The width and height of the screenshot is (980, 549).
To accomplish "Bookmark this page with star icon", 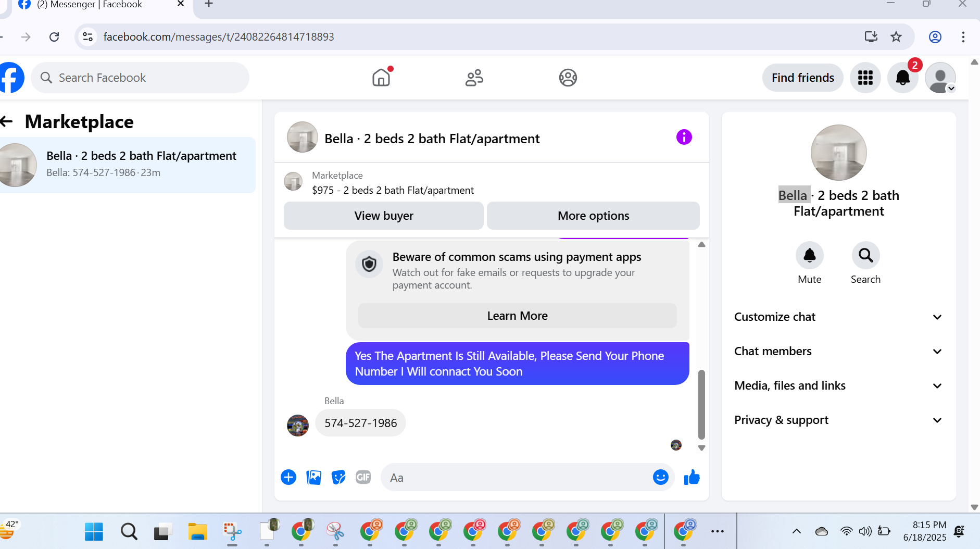I will [x=896, y=36].
